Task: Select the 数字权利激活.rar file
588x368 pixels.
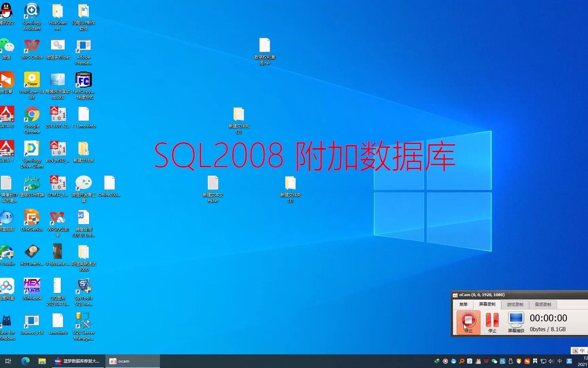Action: point(264,51)
